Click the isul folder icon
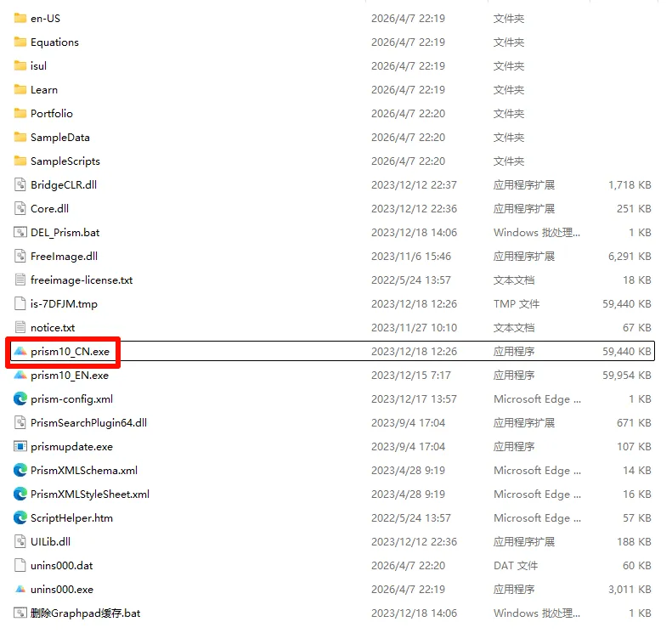The image size is (672, 633). coord(20,65)
